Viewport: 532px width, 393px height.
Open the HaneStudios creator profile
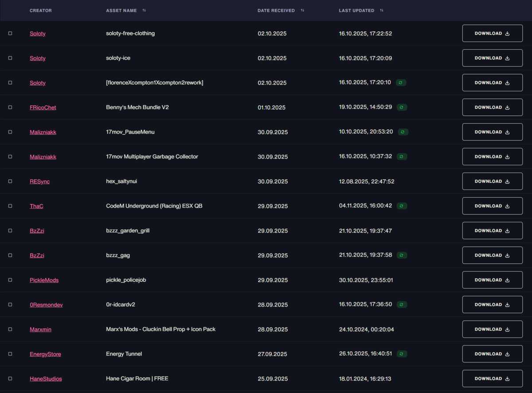pos(46,379)
